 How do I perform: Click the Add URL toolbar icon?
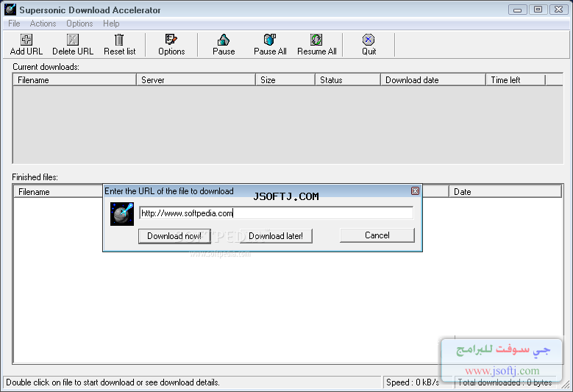26,40
